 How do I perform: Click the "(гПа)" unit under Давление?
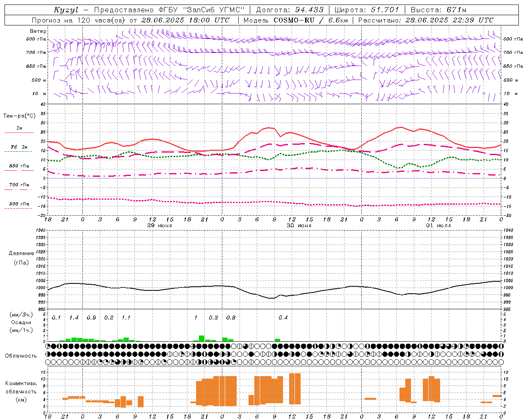21,262
